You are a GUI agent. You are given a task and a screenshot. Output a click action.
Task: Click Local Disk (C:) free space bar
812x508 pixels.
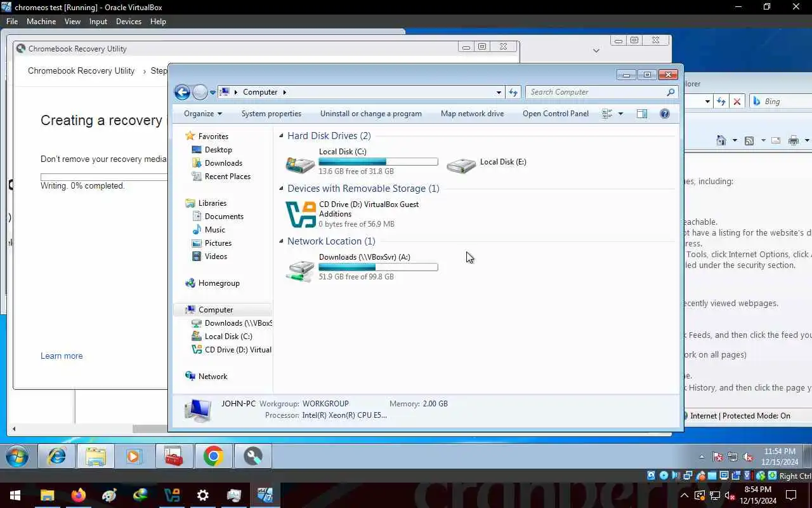pos(378,162)
